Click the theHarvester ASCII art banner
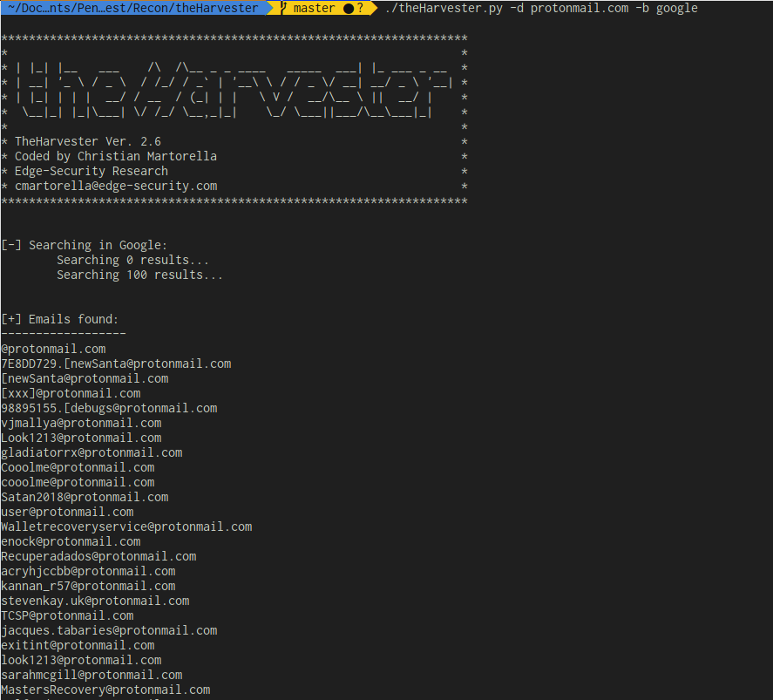 click(x=234, y=90)
